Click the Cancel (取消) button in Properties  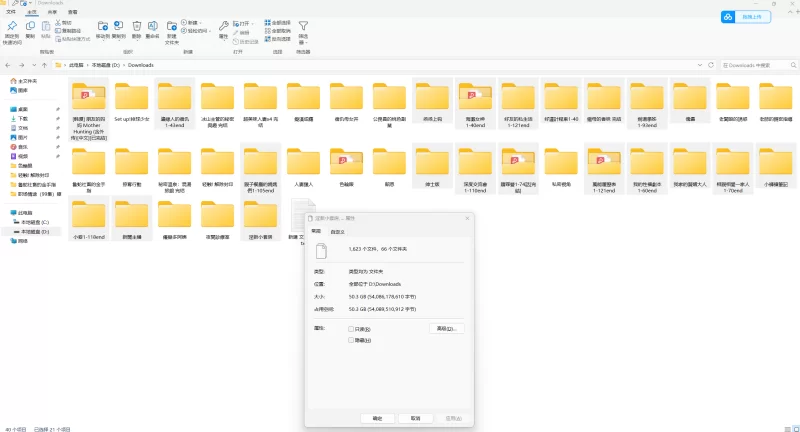point(416,418)
